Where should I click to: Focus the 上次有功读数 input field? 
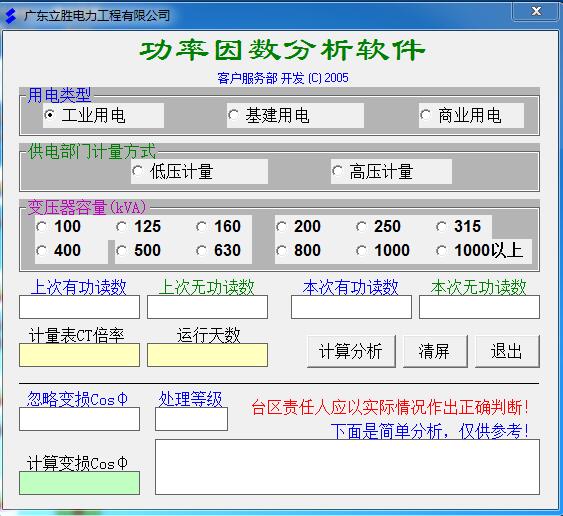79,307
